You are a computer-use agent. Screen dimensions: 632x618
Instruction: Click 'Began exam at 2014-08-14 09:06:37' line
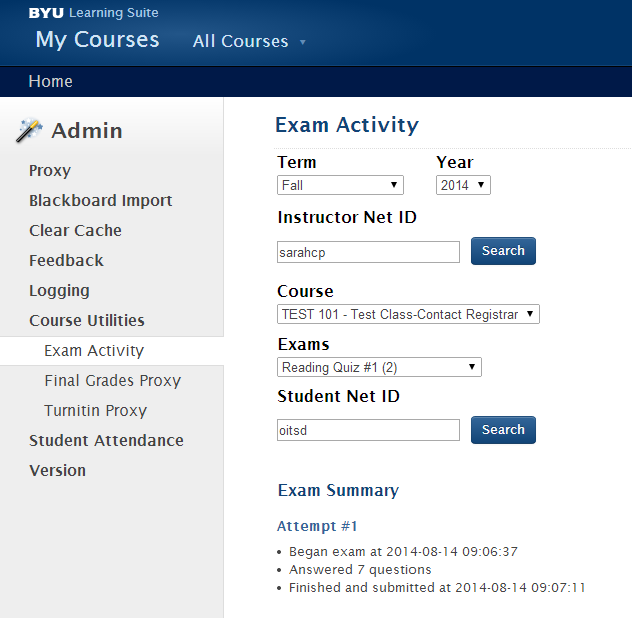(x=403, y=551)
